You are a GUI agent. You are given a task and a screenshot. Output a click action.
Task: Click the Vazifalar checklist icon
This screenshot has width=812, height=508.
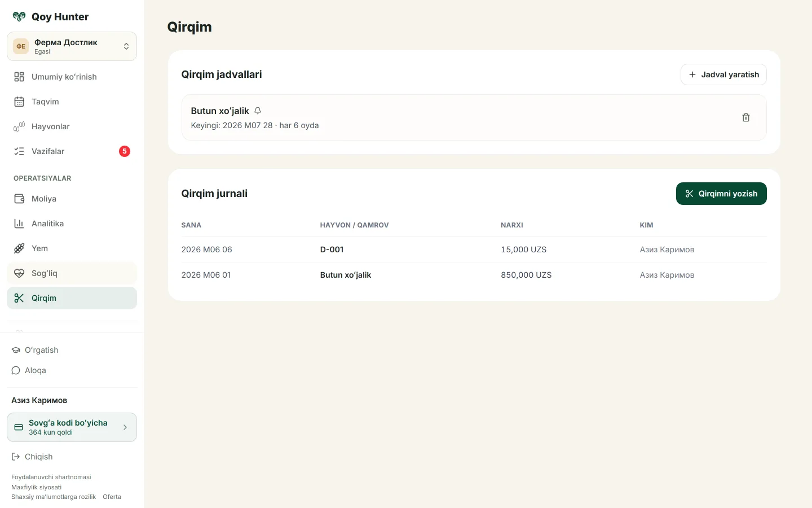(19, 151)
